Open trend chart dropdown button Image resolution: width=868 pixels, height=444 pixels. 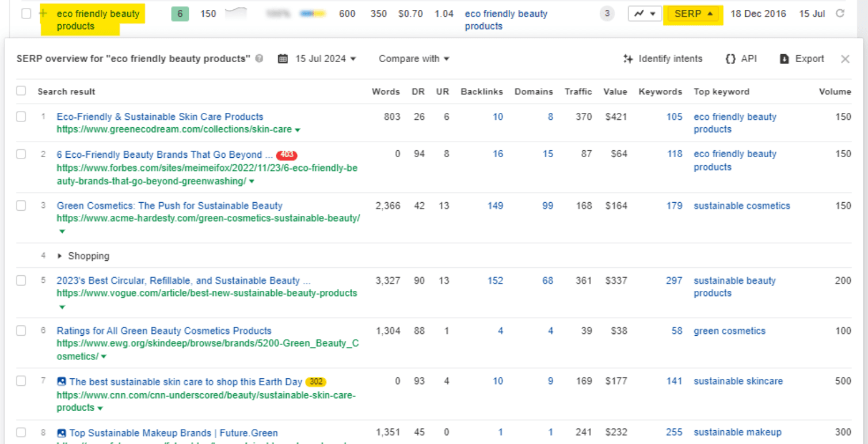(x=645, y=14)
